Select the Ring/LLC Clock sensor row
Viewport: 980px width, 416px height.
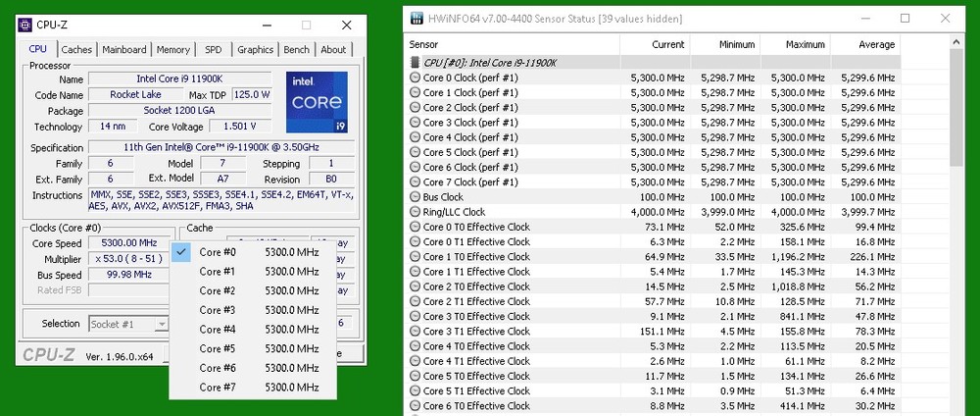click(653, 212)
